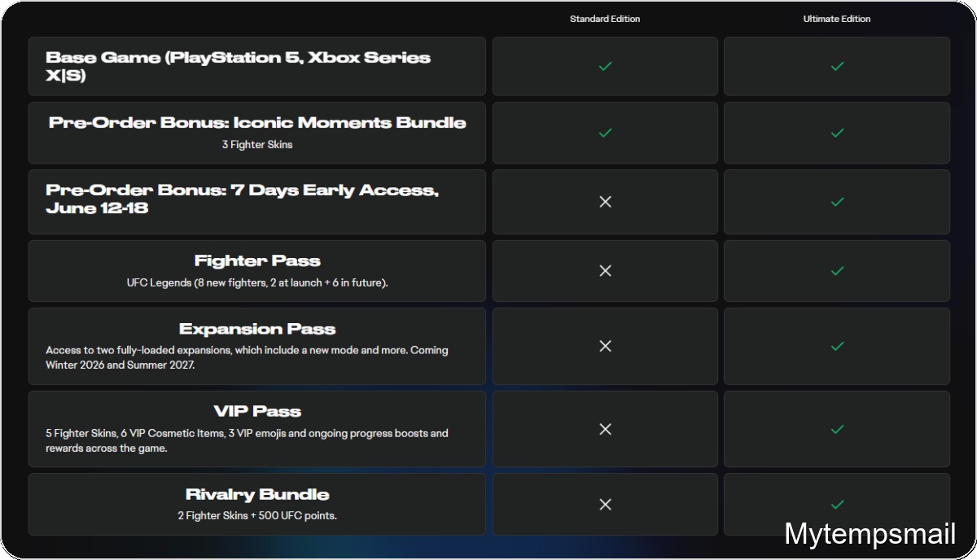Click the Expansion Pass heading
Screen dimensions: 977x560
point(257,330)
